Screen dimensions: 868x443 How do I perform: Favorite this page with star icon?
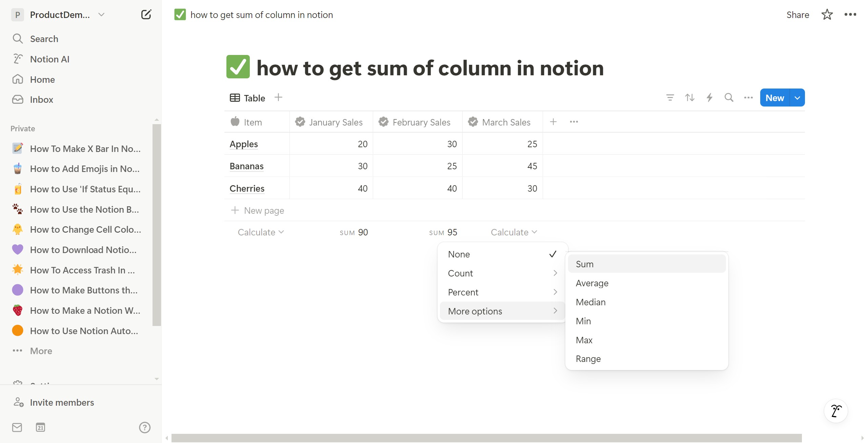point(827,15)
